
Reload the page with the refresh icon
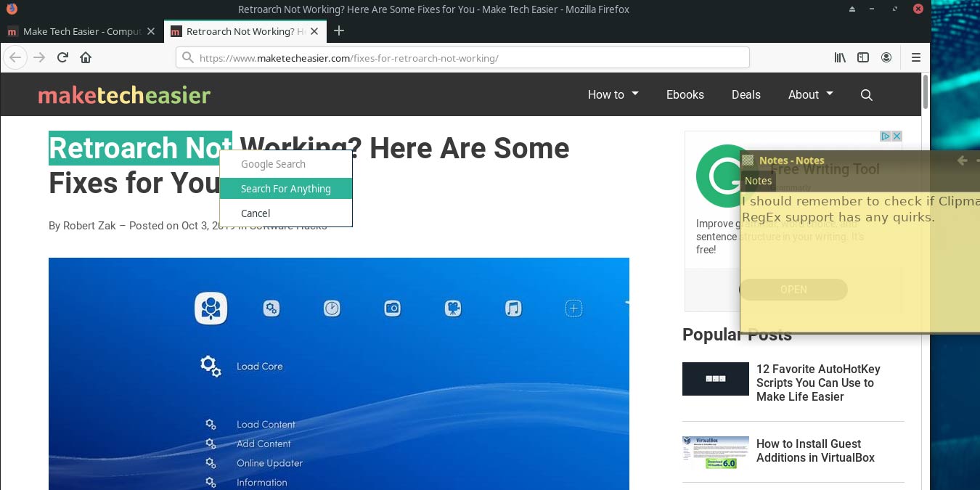click(x=62, y=57)
